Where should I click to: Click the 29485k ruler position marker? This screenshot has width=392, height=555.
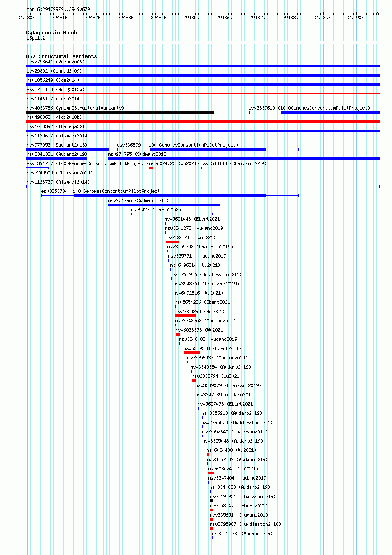point(191,18)
